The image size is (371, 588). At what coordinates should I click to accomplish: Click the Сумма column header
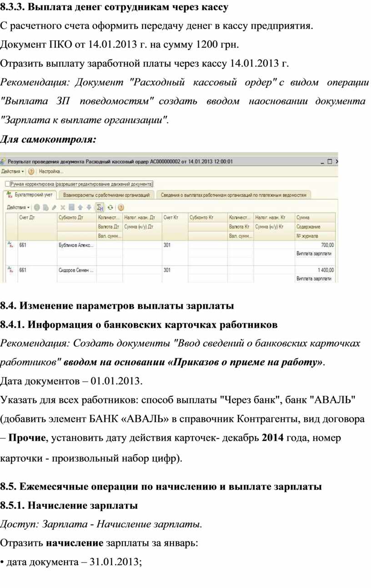click(x=315, y=218)
